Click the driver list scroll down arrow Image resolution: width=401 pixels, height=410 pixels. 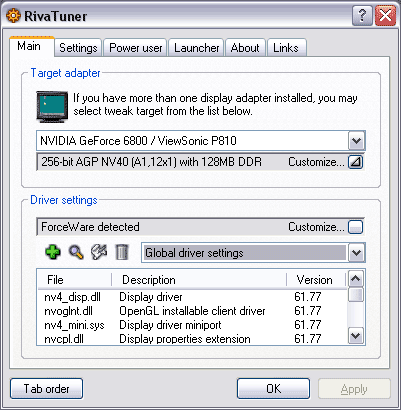pos(356,335)
